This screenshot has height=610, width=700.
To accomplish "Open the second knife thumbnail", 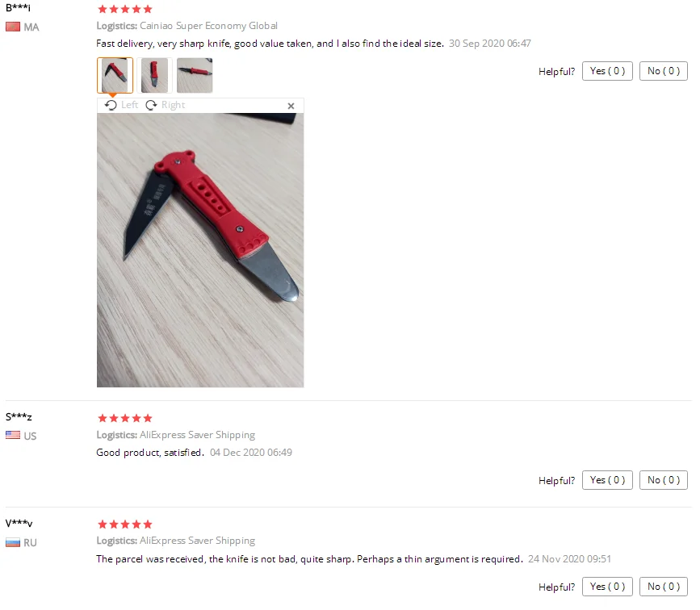I will point(154,75).
